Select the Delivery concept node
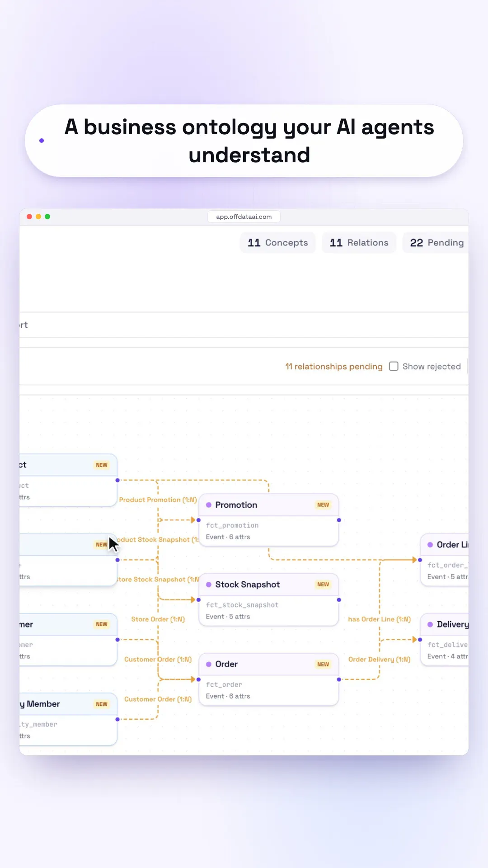 point(445,639)
